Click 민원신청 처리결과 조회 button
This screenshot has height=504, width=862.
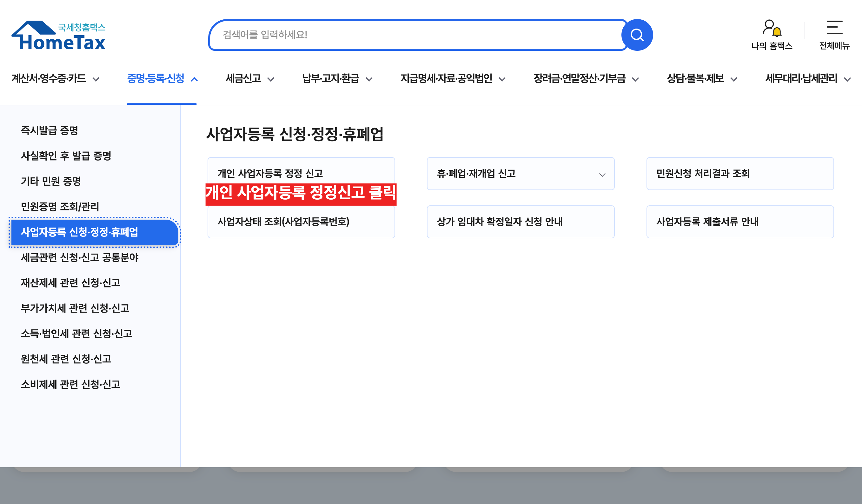[740, 174]
